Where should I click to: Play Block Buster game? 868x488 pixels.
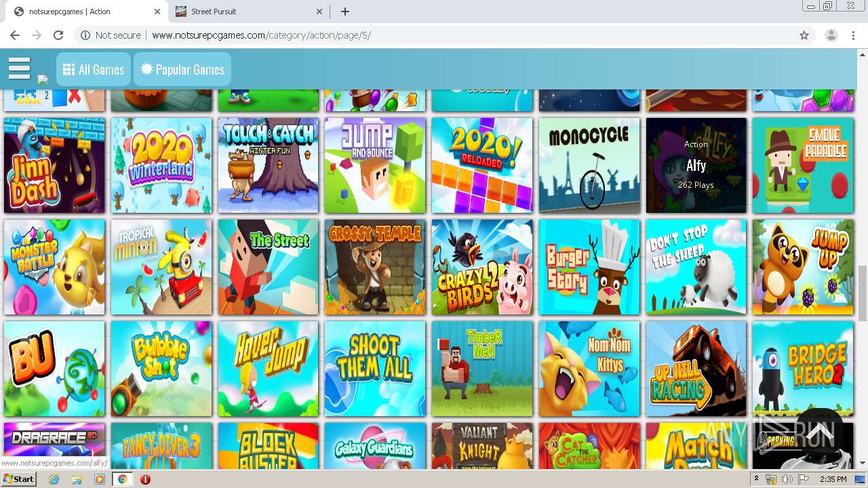pyautogui.click(x=269, y=446)
